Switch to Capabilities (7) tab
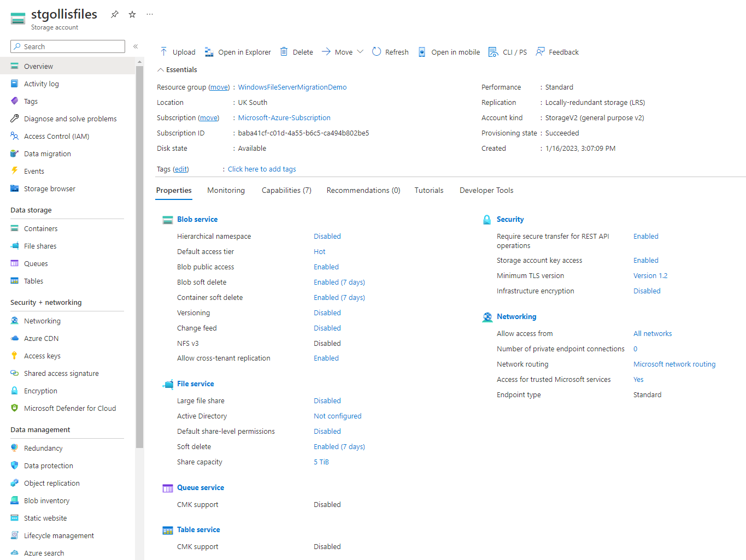The width and height of the screenshot is (746, 560). pos(286,190)
